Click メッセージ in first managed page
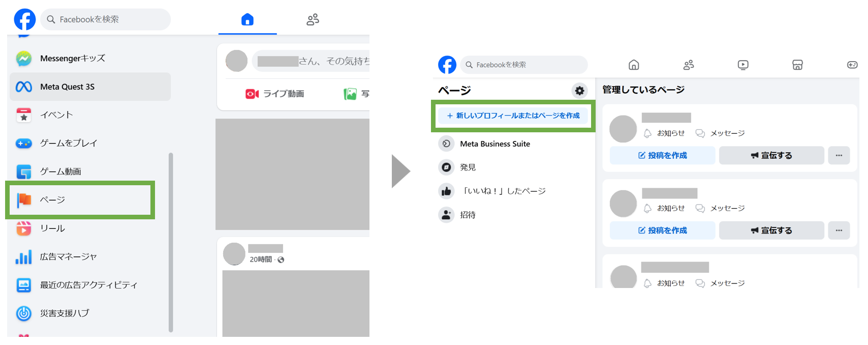Screen dimensions: 868x345 point(720,133)
